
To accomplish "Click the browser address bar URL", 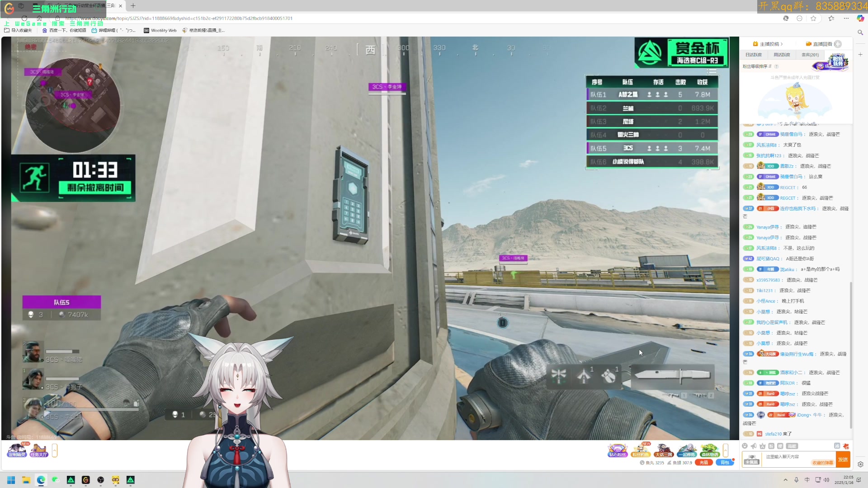I will tap(179, 18).
